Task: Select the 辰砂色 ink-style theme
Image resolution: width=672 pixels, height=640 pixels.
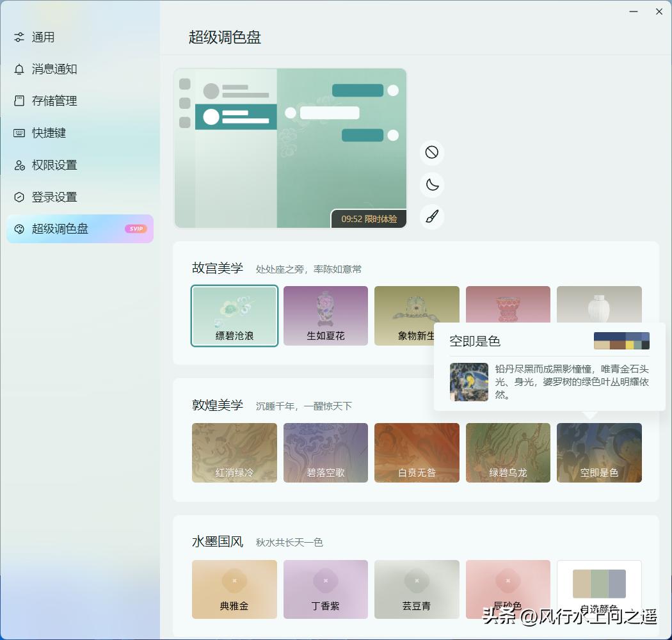Action: point(508,589)
